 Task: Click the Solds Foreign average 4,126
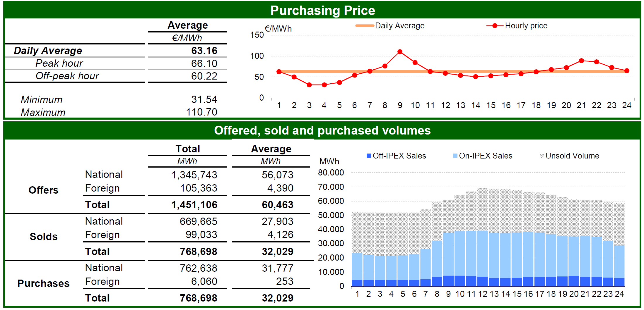(x=280, y=235)
